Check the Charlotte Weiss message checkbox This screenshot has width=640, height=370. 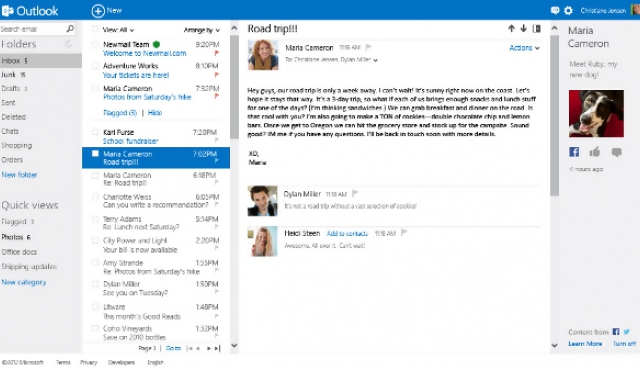95,197
